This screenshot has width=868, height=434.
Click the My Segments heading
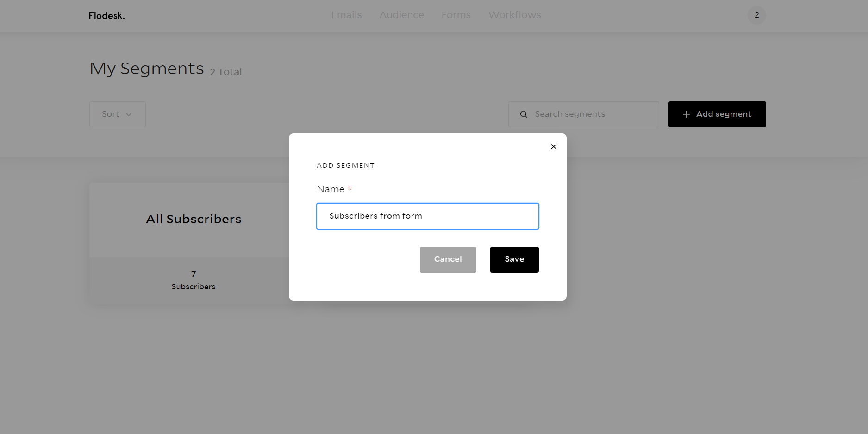(x=147, y=69)
